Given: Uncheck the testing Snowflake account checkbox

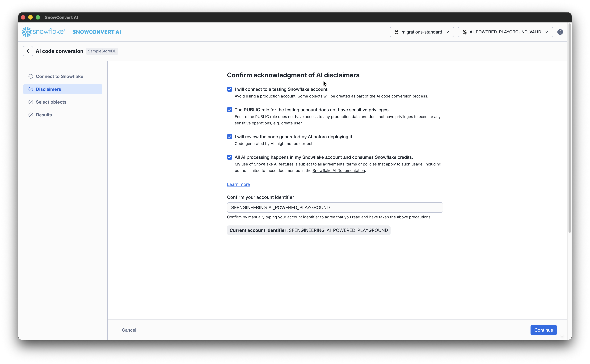Looking at the screenshot, I should click(229, 89).
